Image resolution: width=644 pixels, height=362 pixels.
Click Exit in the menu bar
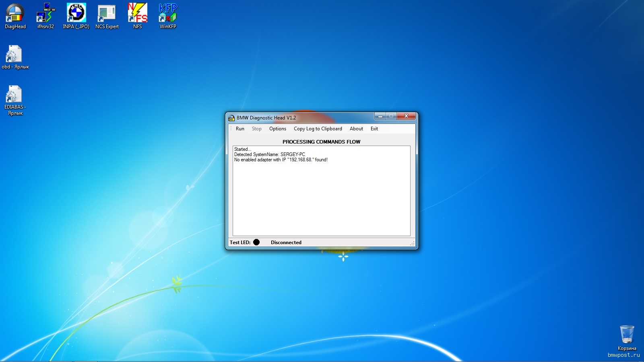coord(374,129)
